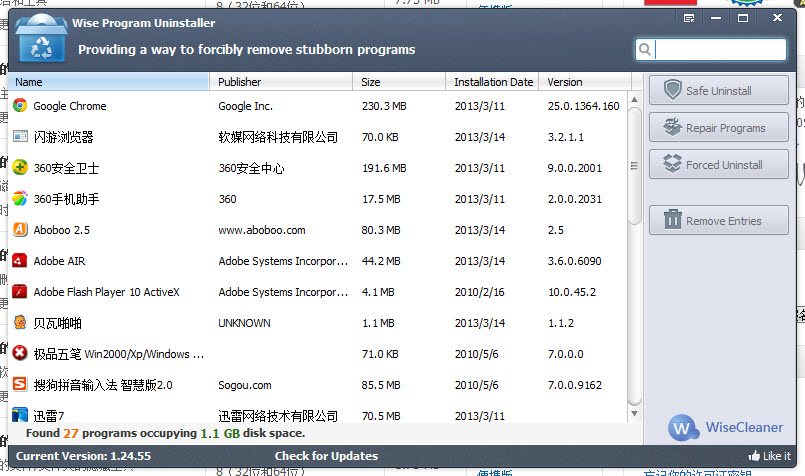Click the WiseCleaner W logo
Screen dimensions: 805x476
pos(683,428)
